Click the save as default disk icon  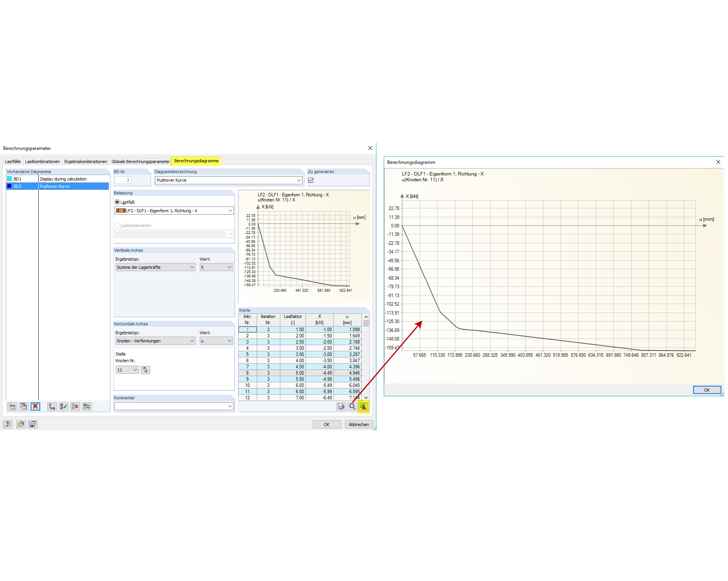(33, 424)
